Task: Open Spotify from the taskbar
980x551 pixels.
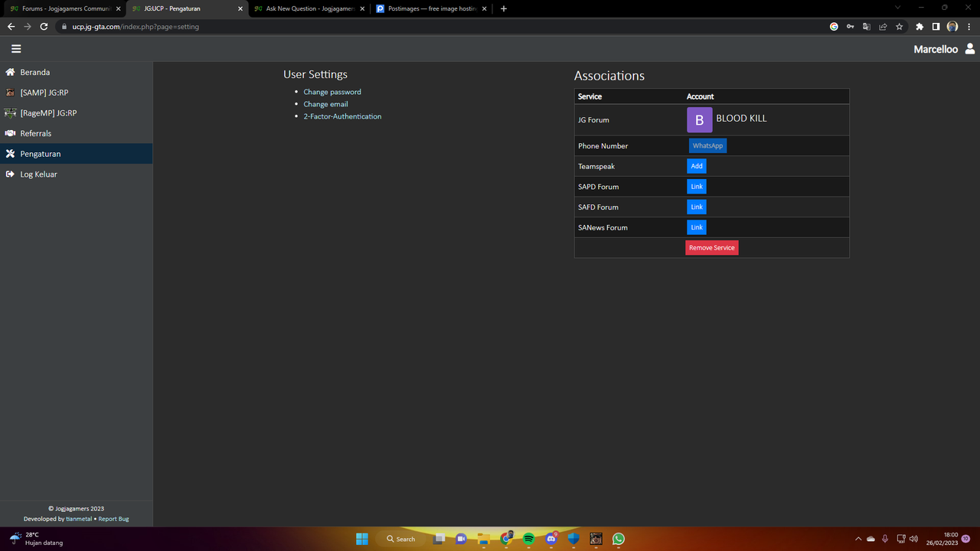Action: pyautogui.click(x=528, y=539)
